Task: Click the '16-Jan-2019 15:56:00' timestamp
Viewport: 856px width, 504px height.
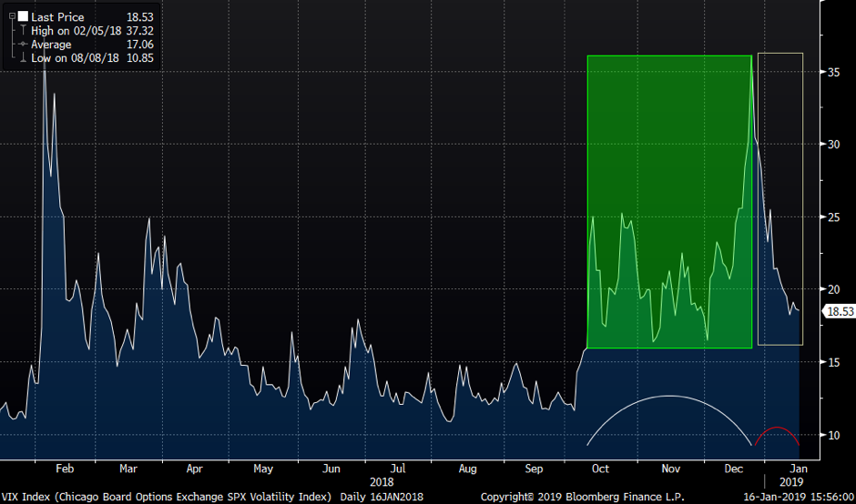Action: pos(799,497)
